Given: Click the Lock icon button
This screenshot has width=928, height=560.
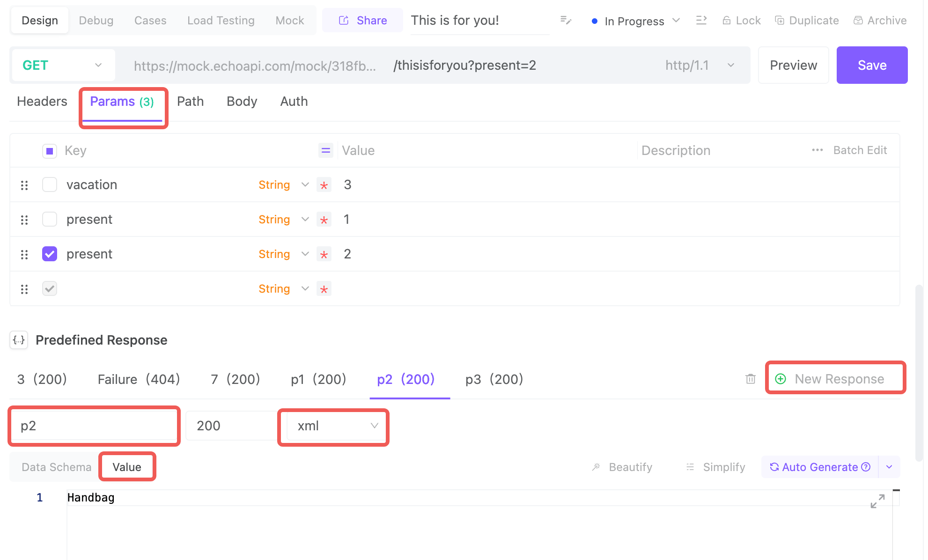Looking at the screenshot, I should pyautogui.click(x=741, y=21).
